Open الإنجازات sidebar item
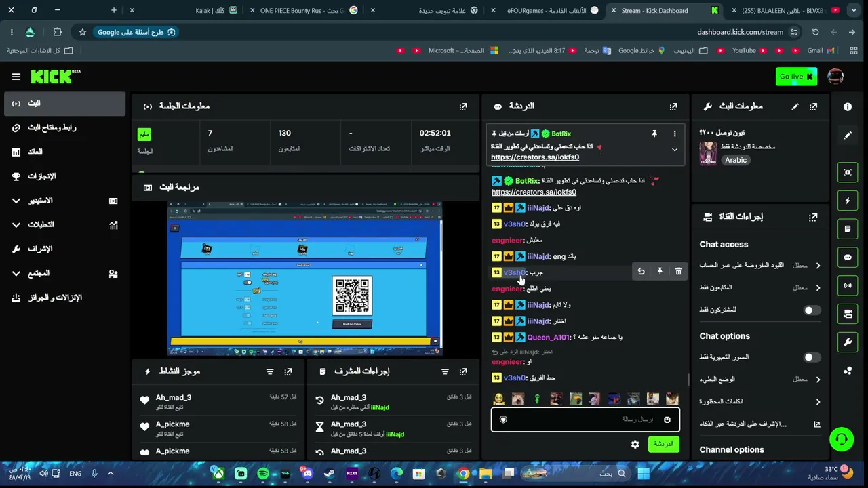The image size is (868, 488). tap(63, 176)
